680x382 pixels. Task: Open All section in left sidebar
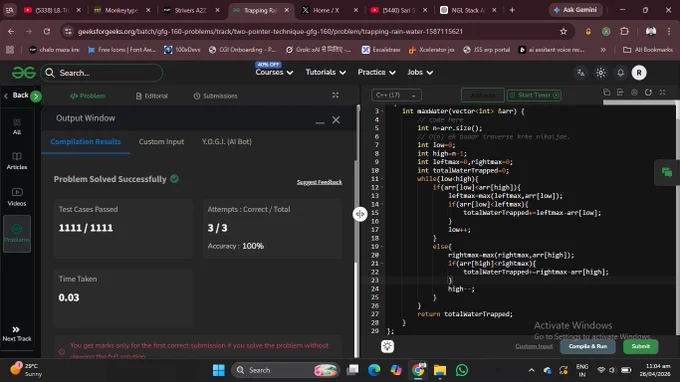point(17,127)
